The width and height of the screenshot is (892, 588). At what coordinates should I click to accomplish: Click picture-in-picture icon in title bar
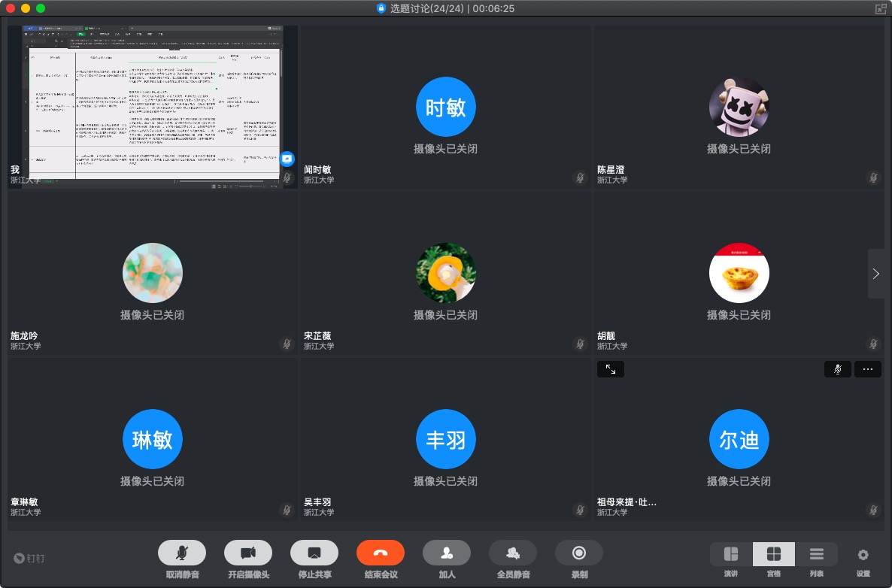tap(880, 8)
